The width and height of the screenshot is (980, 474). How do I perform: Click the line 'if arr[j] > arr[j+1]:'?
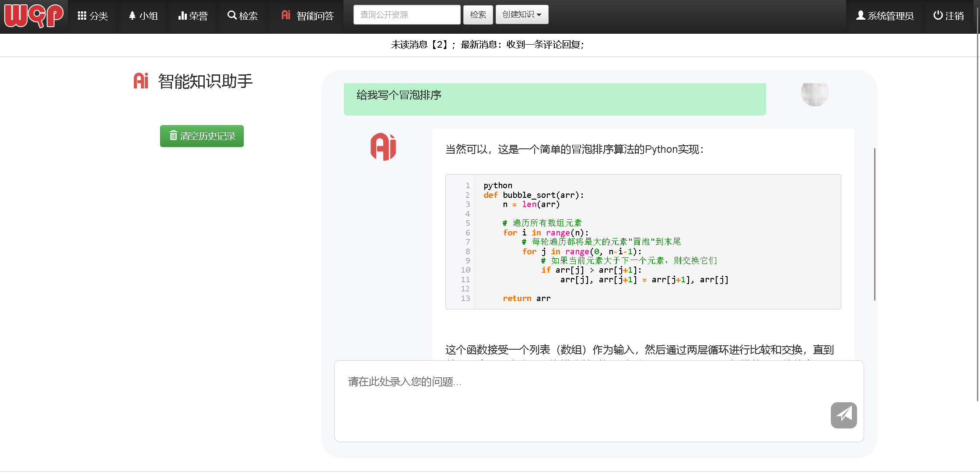coord(591,270)
